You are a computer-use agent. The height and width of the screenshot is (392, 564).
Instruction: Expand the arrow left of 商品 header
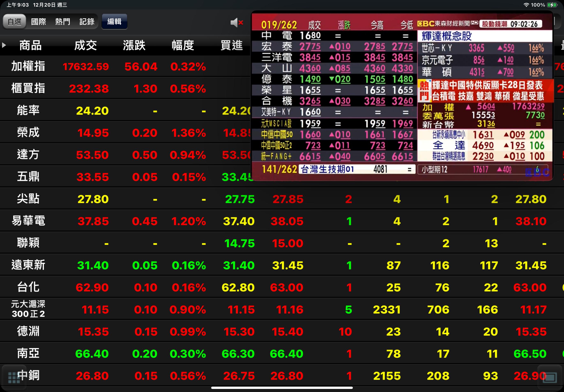pos(4,45)
